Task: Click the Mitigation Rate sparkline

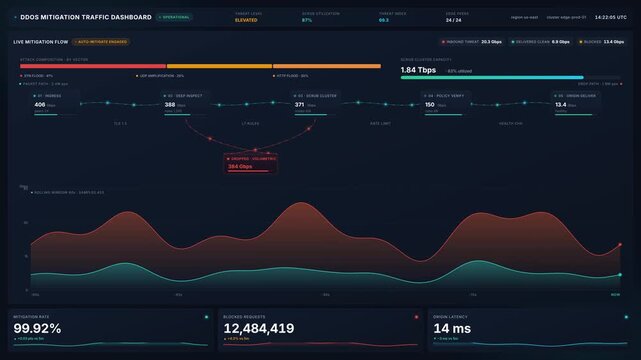Action: click(x=110, y=344)
